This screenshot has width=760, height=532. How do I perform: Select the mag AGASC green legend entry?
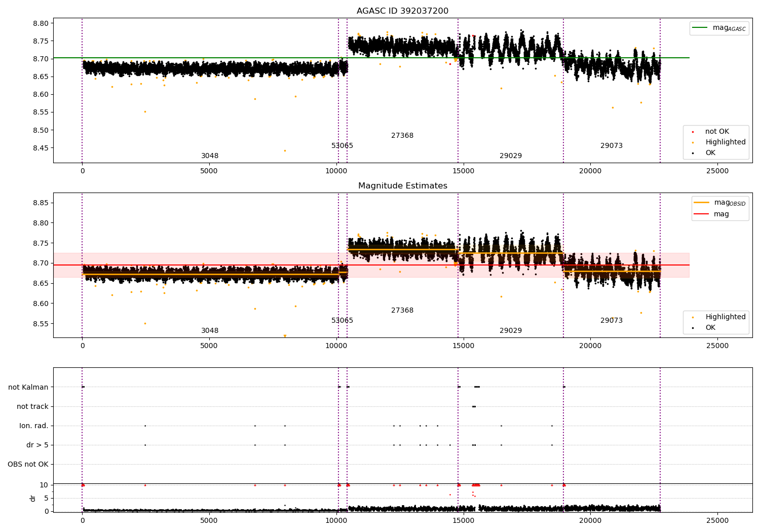point(719,28)
